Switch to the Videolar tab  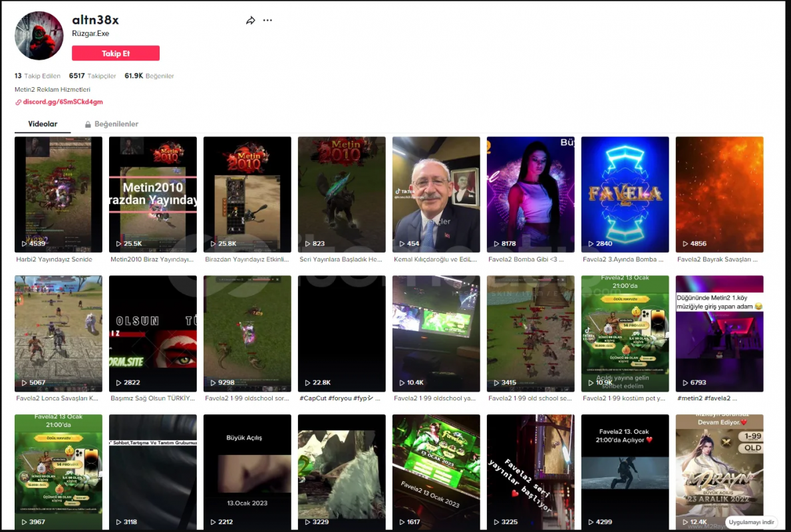(43, 124)
